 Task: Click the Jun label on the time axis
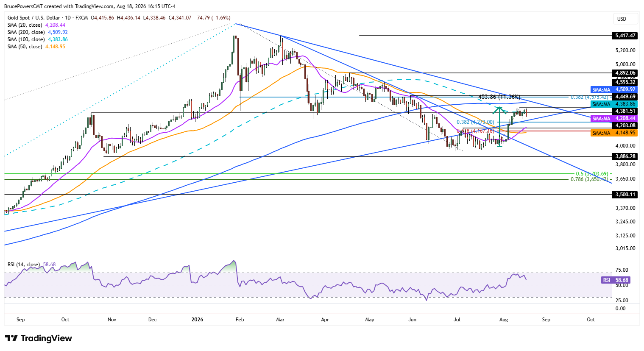(x=413, y=320)
